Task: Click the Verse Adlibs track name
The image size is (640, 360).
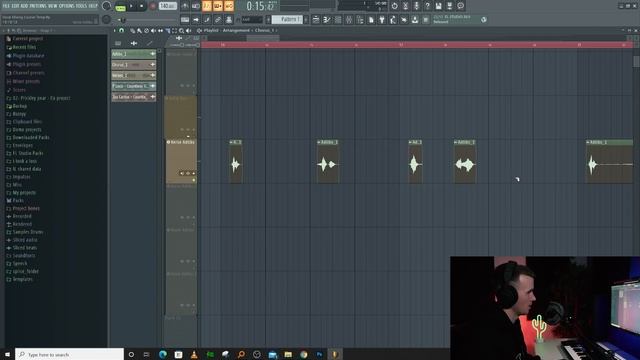Action: click(182, 142)
